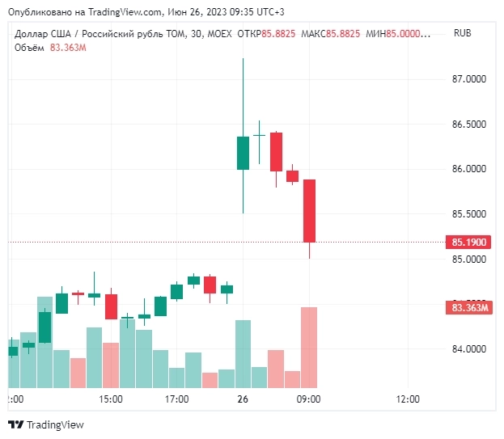Click the 87.0000 price axis label
This screenshot has width=504, height=439.
coord(468,79)
